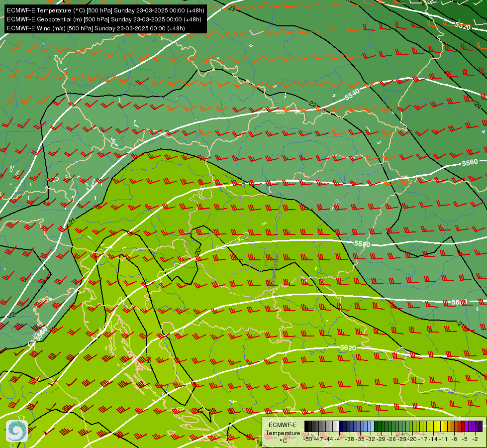
Task: Click the -11 legend tick label
Action: click(444, 440)
